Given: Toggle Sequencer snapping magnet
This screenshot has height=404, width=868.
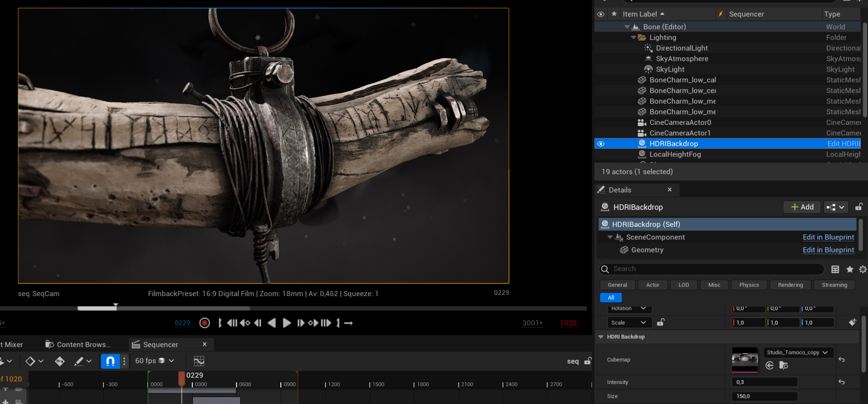Looking at the screenshot, I should coord(110,361).
